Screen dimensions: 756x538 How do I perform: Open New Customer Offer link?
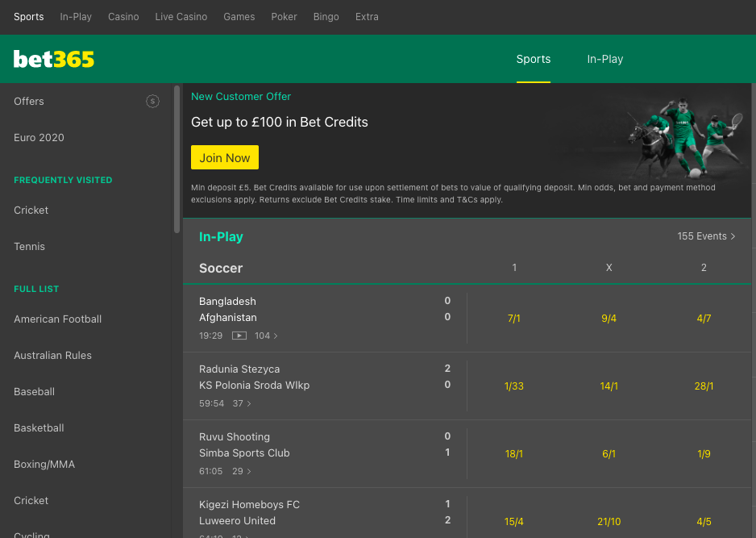(x=241, y=97)
